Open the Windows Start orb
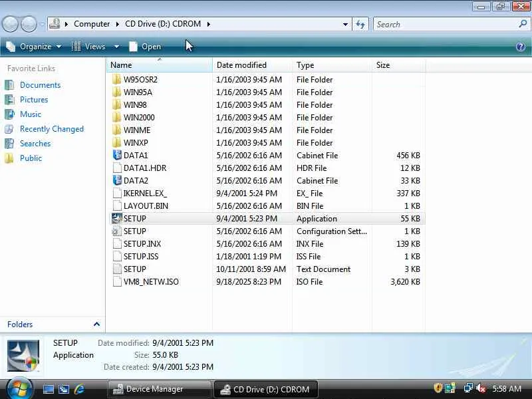 pos(19,388)
